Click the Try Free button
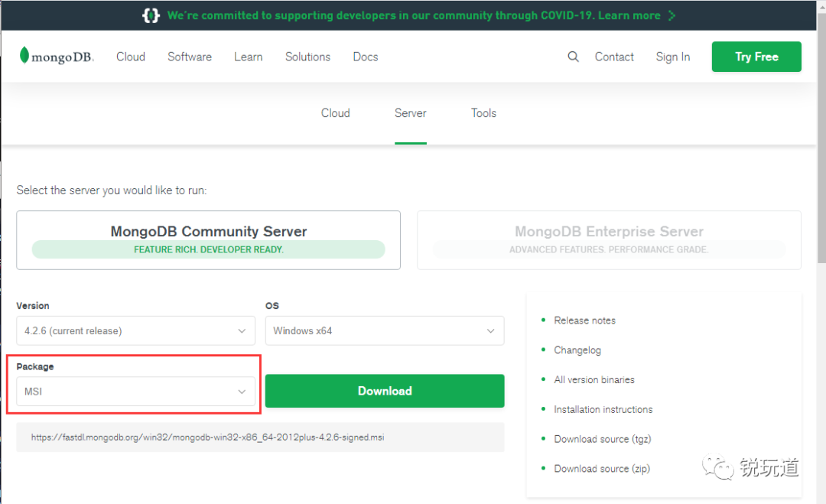Screen dimensions: 826x504 click(x=756, y=57)
